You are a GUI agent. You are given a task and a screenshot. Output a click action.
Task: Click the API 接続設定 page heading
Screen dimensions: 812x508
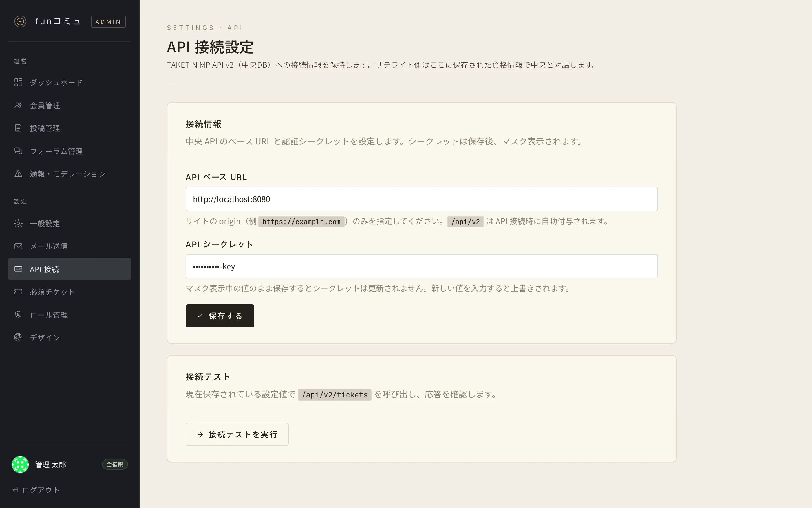(210, 47)
